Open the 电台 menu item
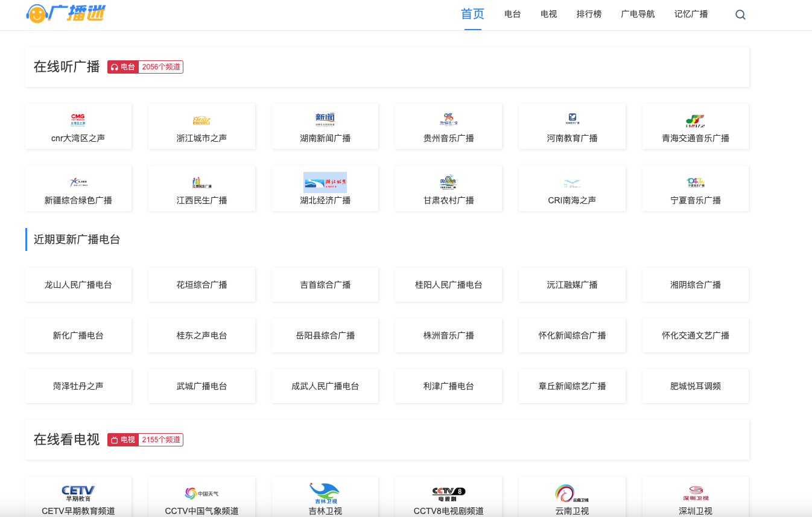Viewport: 812px width, 517px height. click(512, 14)
